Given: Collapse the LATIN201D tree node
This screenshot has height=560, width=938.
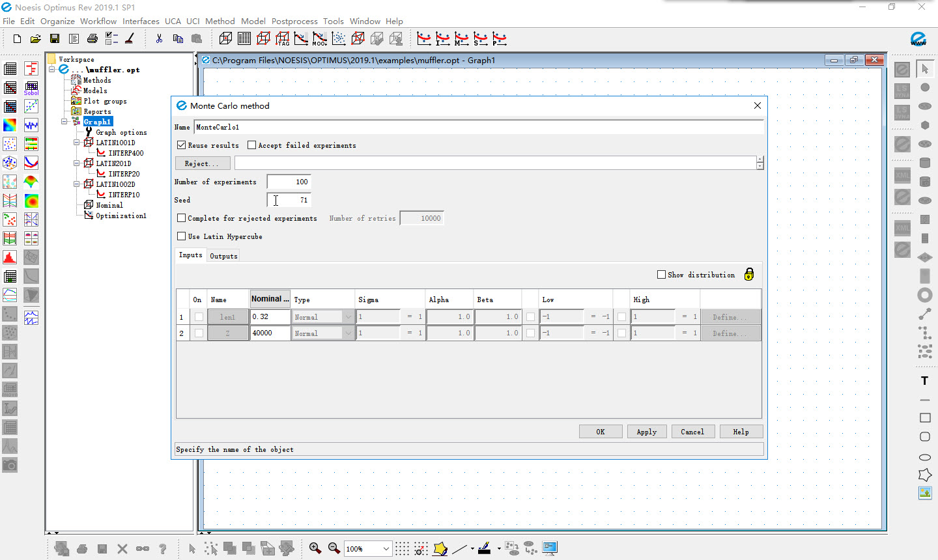Looking at the screenshot, I should [76, 163].
